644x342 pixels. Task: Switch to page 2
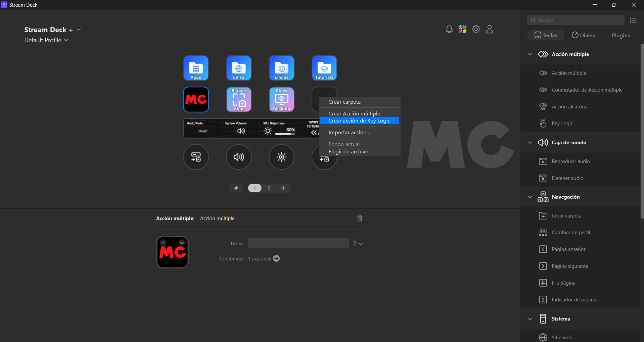click(x=269, y=188)
